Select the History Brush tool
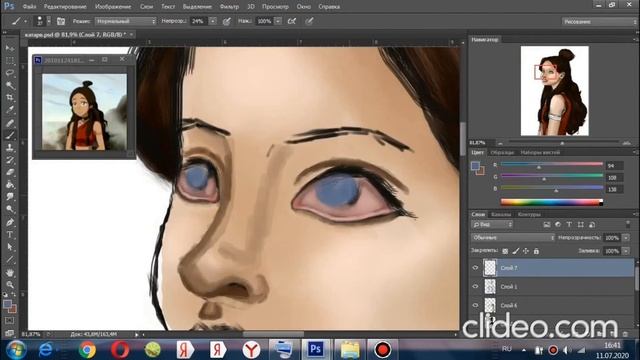This screenshot has width=640, height=360. pos(10,160)
